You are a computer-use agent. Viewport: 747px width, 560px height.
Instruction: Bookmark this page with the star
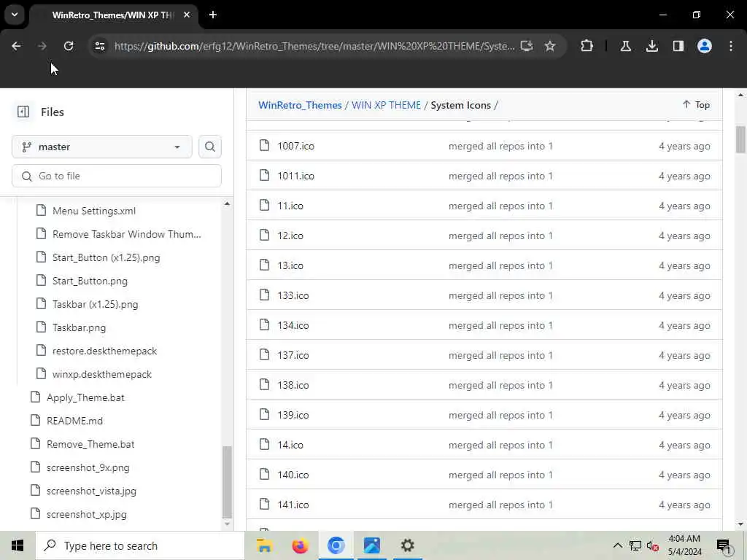tap(550, 46)
